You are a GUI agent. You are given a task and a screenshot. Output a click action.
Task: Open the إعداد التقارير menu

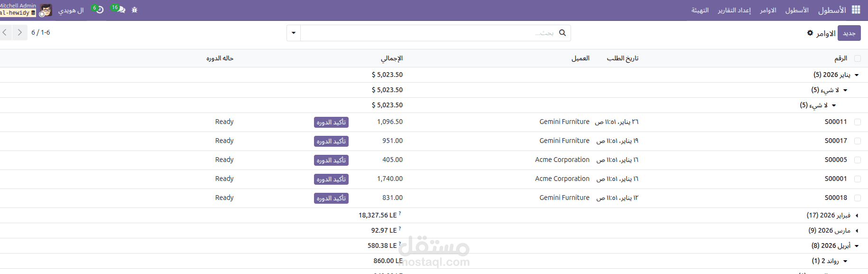[x=734, y=10]
